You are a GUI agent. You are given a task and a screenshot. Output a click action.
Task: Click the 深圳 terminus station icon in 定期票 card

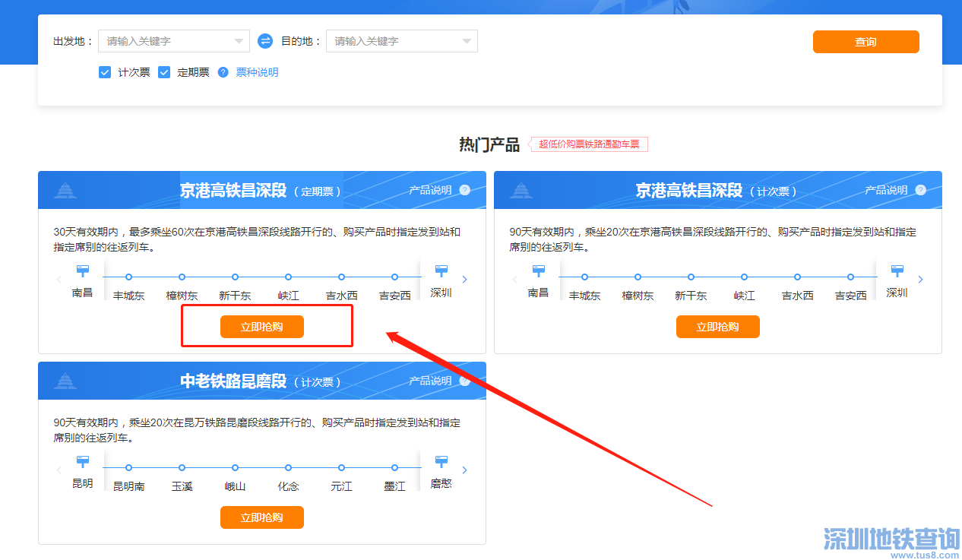point(441,271)
